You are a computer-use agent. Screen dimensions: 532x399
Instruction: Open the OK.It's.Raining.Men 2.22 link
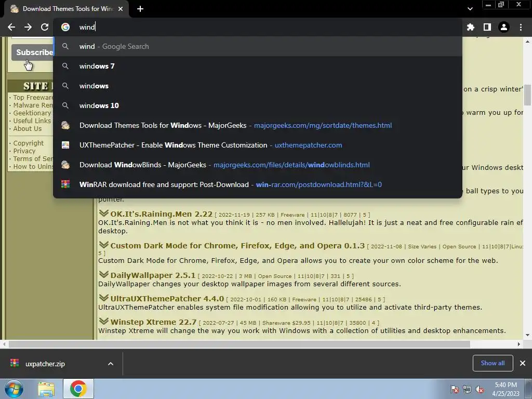[x=161, y=214]
